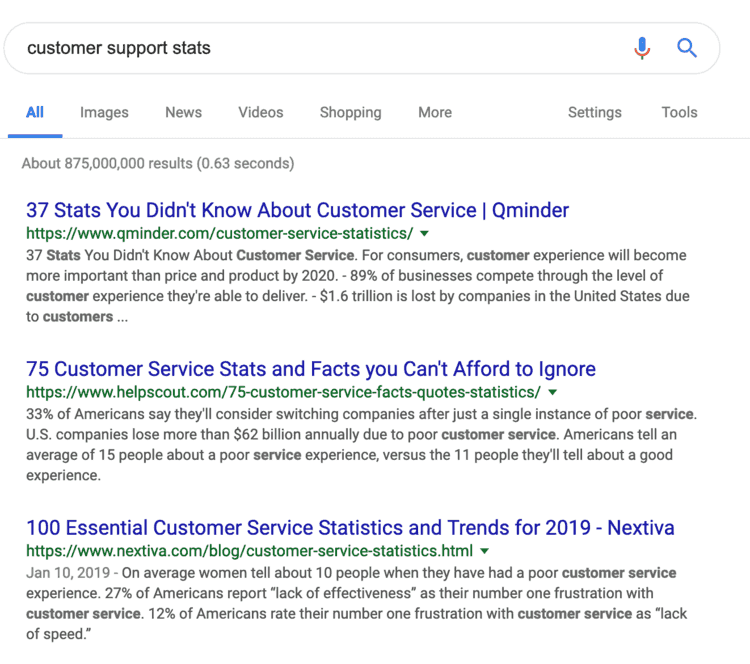
Task: Switch to the Images tab
Action: (x=104, y=113)
